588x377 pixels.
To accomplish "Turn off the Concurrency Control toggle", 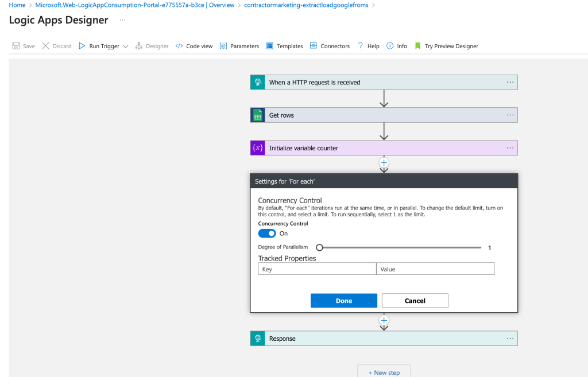I will point(267,234).
